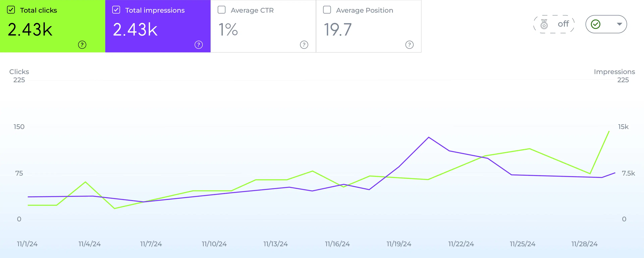Select the Total impressions 2.43k value
This screenshot has width=644, height=258.
coord(135,30)
